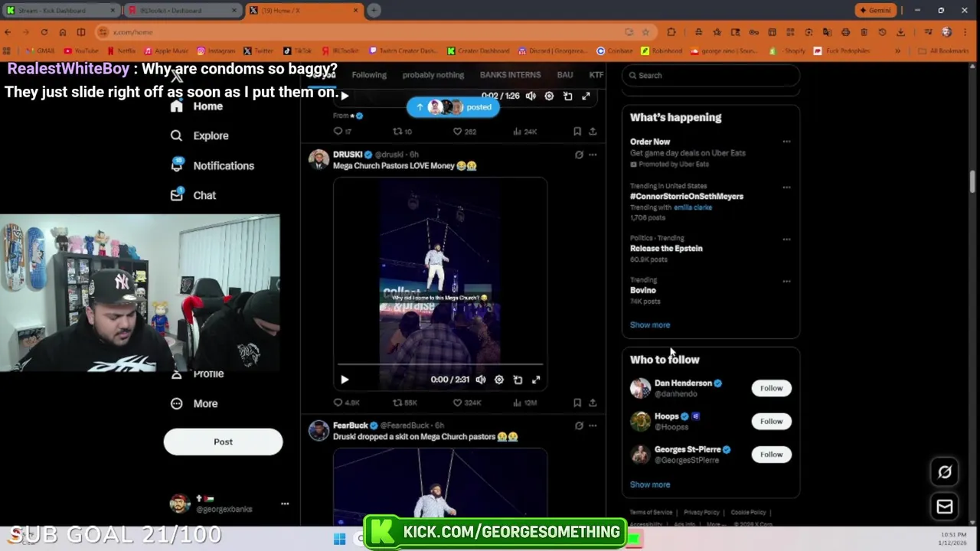Fullscreen the 2:31 video
Image resolution: width=980 pixels, height=551 pixels.
536,380
